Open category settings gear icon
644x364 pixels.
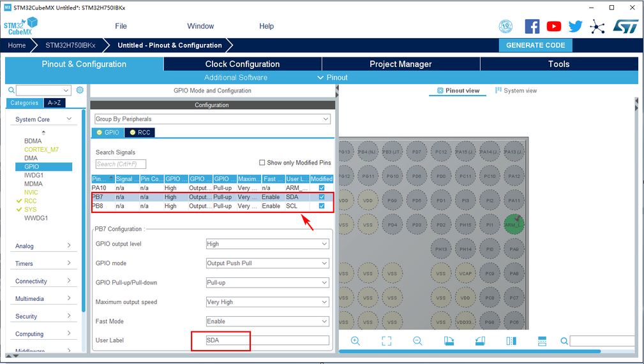click(80, 91)
